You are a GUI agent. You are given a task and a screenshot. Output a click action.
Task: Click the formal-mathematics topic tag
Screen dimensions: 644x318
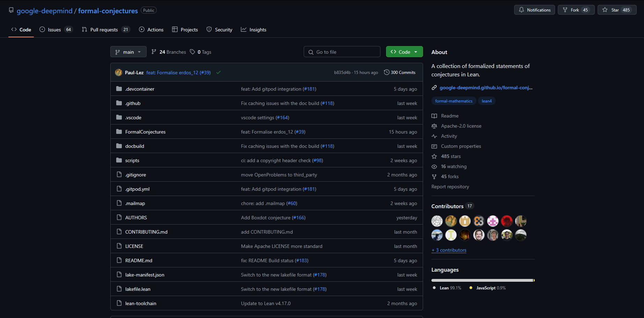454,101
